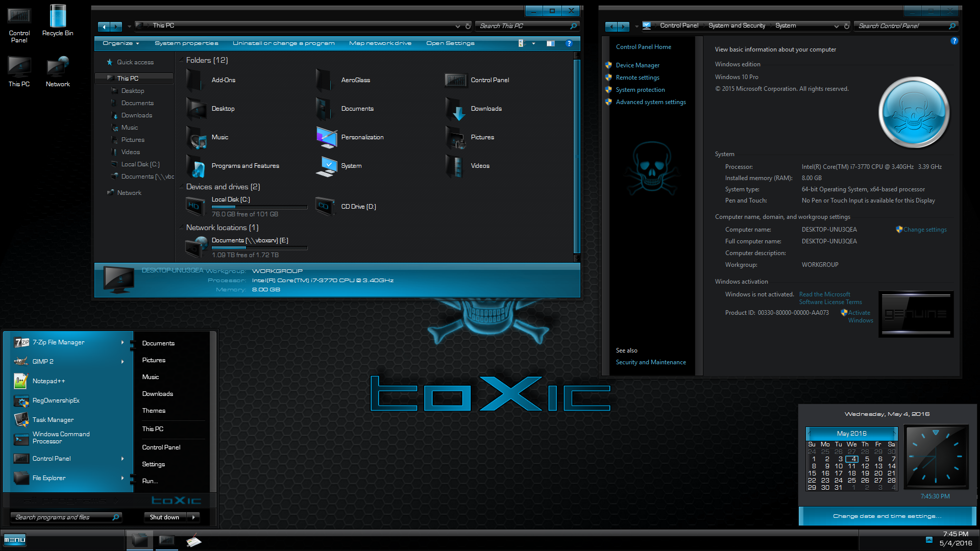Open the Network desktop icon
The image size is (980, 551).
pos(58,71)
